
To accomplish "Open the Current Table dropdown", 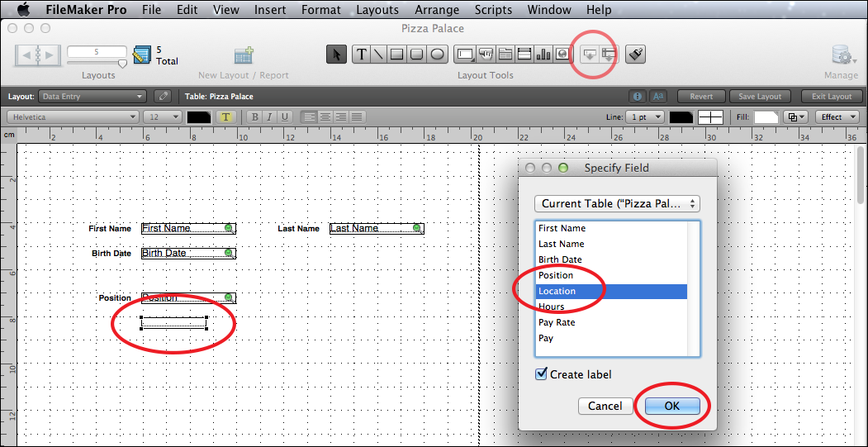I will click(617, 203).
